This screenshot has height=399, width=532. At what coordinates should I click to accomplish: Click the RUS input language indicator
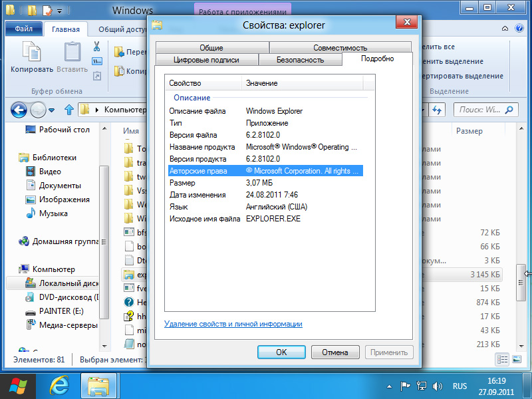pos(460,386)
